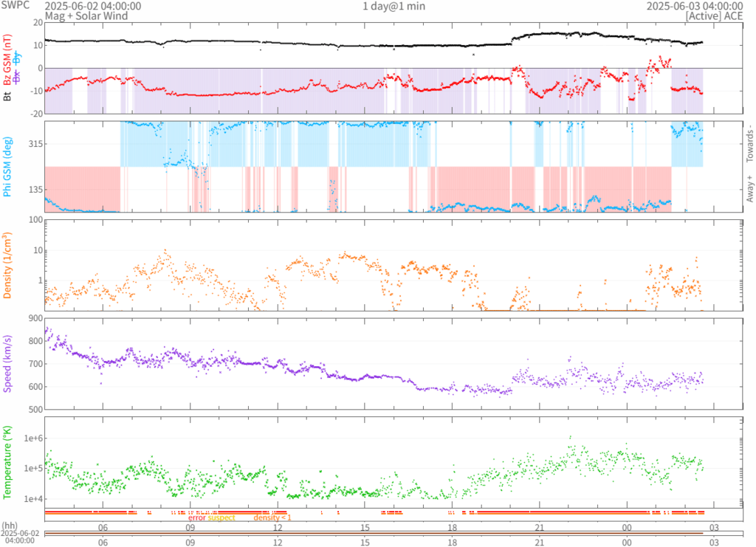
Task: Click the SWPC label in the corner
Action: [x=16, y=6]
